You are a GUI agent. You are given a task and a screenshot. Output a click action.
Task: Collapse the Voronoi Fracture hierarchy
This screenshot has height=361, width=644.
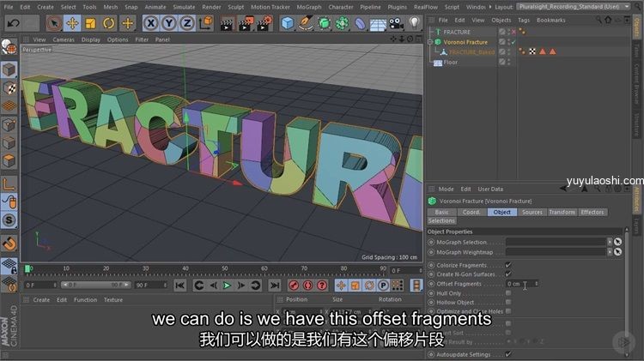coord(430,42)
